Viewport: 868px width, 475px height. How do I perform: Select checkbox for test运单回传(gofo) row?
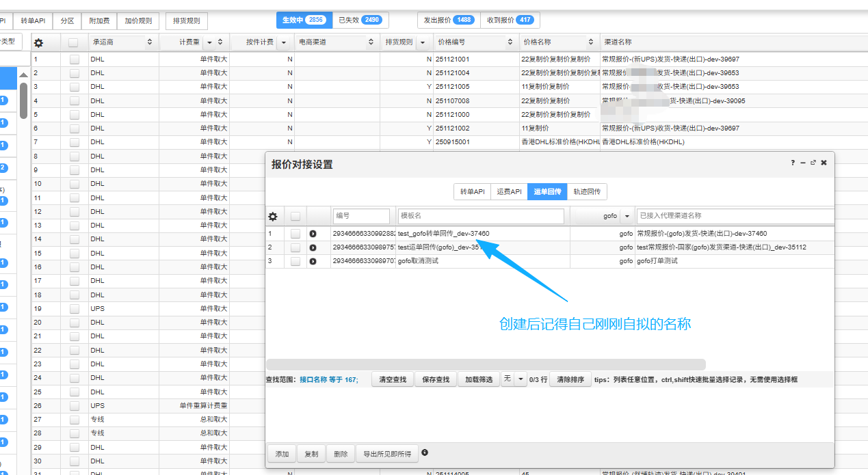click(295, 247)
